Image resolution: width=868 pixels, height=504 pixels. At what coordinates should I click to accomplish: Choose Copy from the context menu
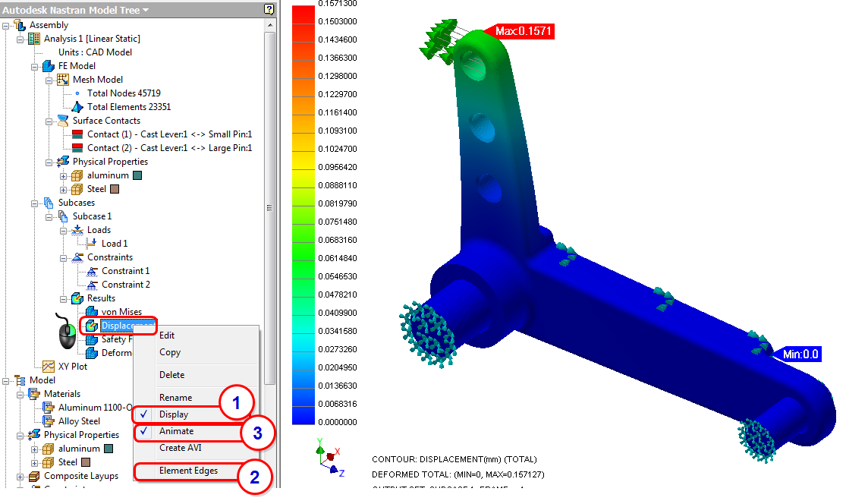[170, 352]
